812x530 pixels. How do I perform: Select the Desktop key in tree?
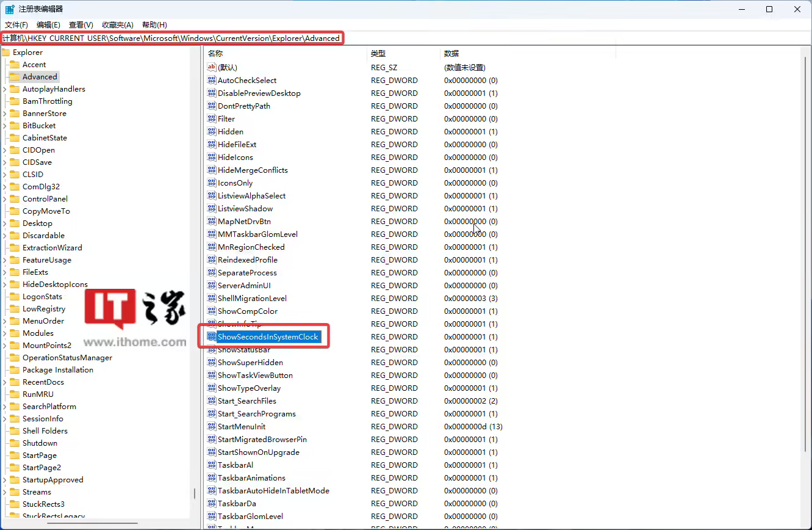pyautogui.click(x=37, y=223)
